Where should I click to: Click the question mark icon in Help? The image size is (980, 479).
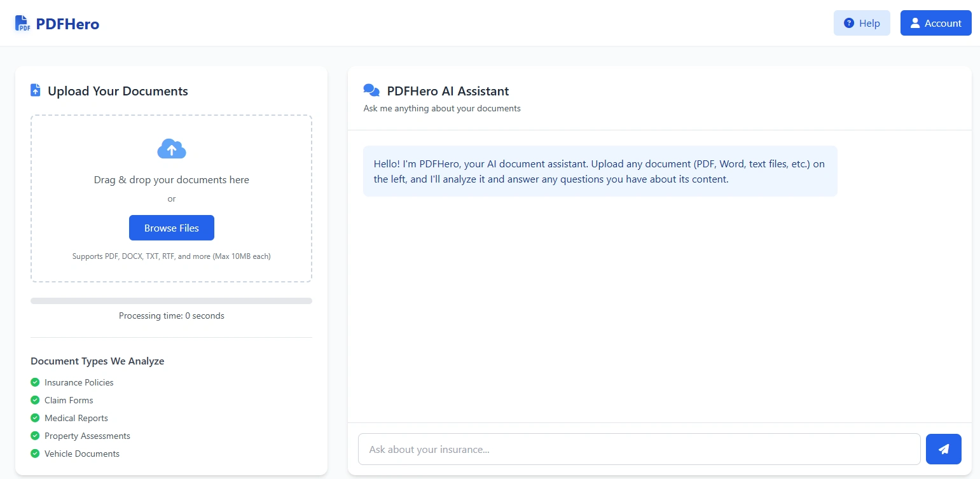click(848, 23)
